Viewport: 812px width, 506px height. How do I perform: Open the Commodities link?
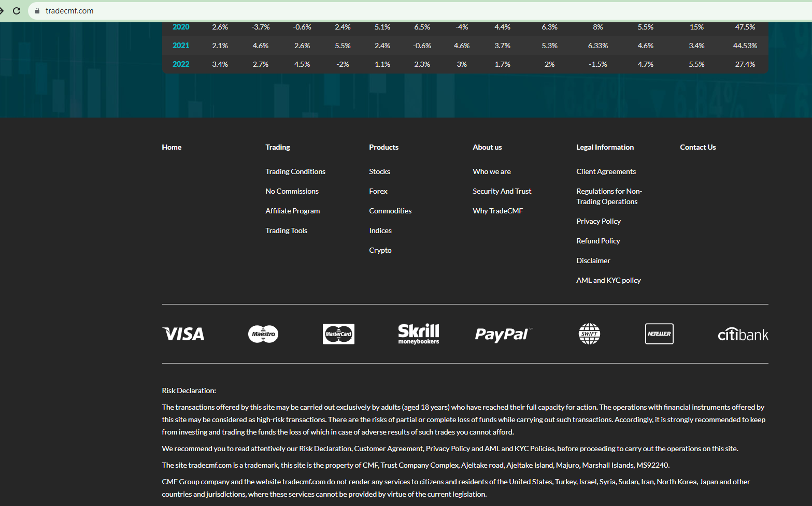[390, 211]
